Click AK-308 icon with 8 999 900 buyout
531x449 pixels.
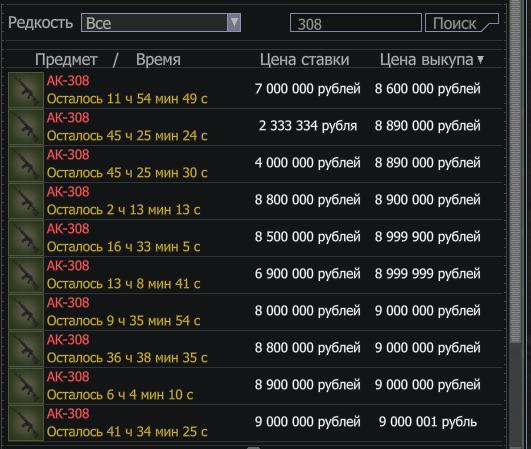tap(26, 238)
